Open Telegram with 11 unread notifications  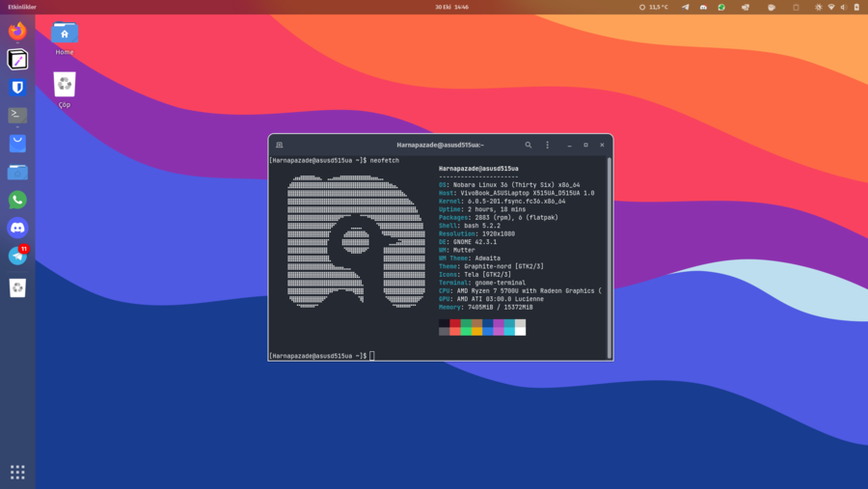[x=17, y=257]
